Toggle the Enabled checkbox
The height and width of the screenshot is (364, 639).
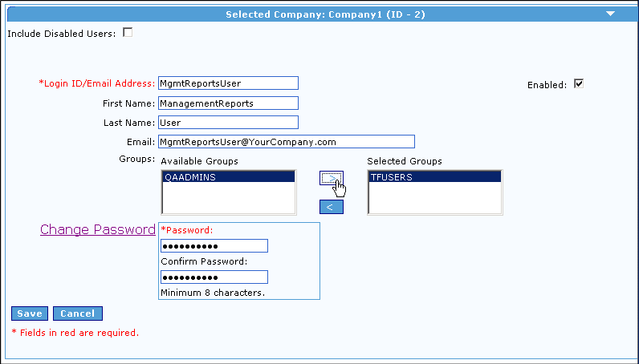click(579, 83)
